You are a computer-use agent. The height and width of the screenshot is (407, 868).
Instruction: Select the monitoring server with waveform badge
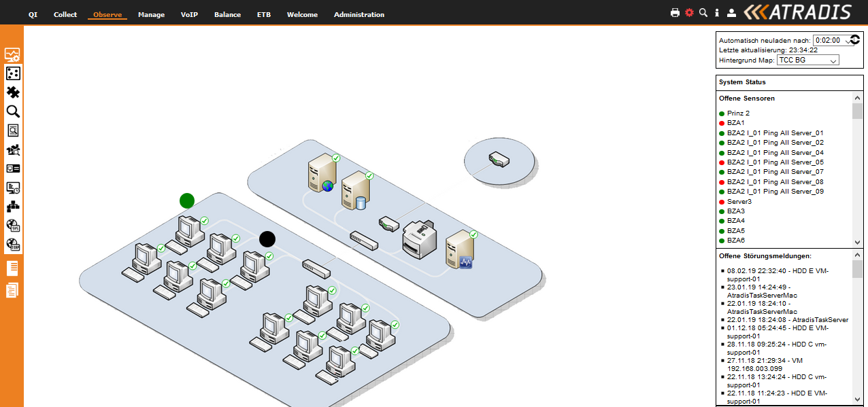459,249
